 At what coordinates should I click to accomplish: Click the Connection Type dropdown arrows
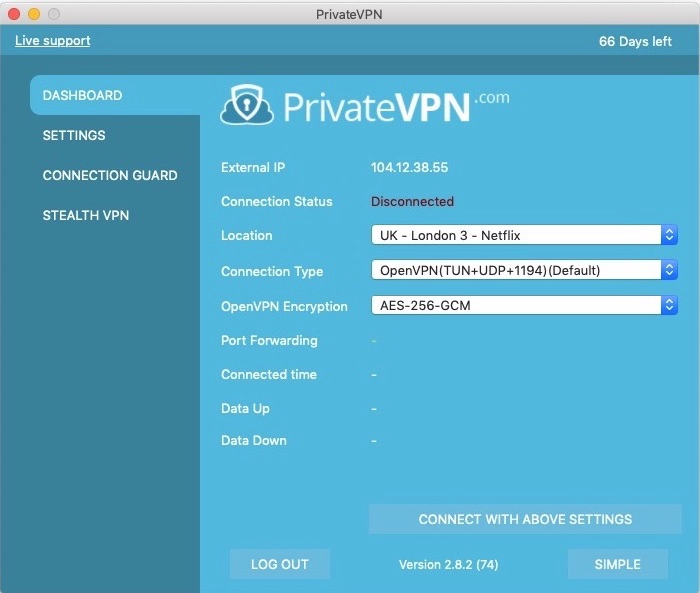(669, 270)
